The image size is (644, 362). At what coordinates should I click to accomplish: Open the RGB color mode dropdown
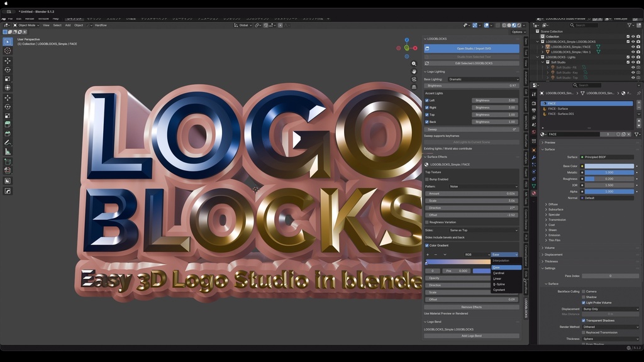tap(477, 255)
